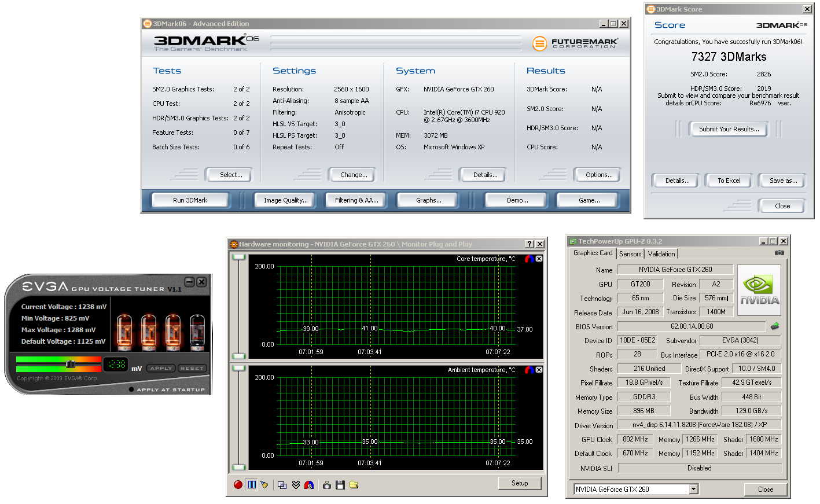
Task: Save the BIOS using the chip icon in GPU-Z
Action: (775, 326)
